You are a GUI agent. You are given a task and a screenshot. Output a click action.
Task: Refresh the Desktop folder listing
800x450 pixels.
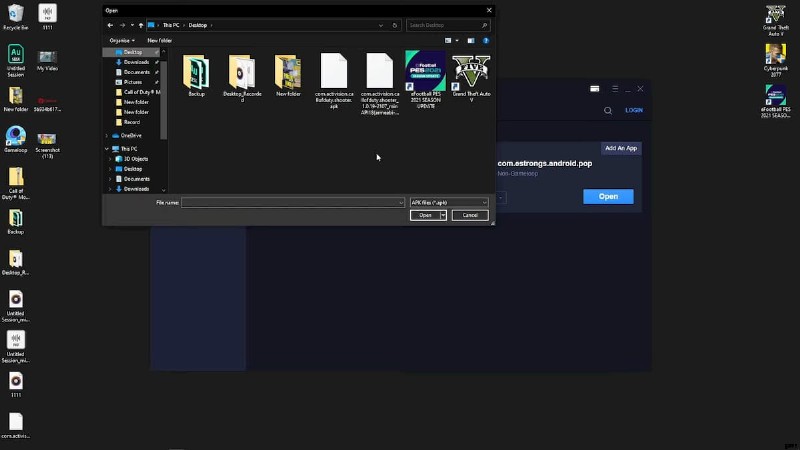point(395,25)
